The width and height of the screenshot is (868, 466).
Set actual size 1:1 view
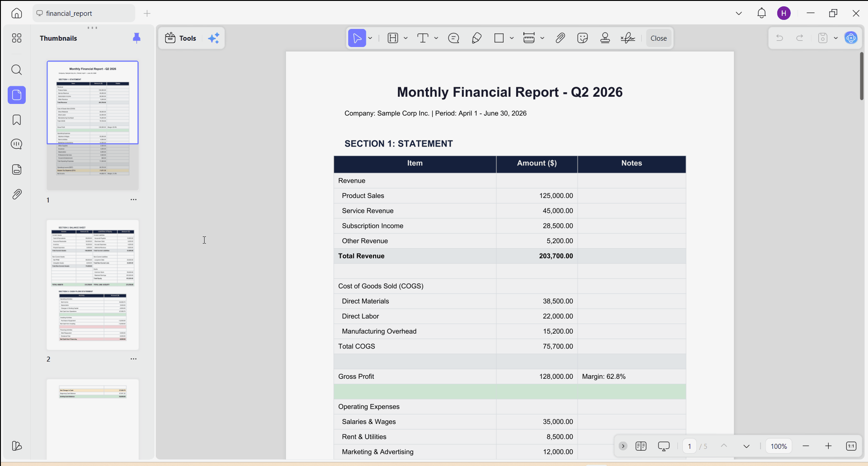(x=851, y=446)
